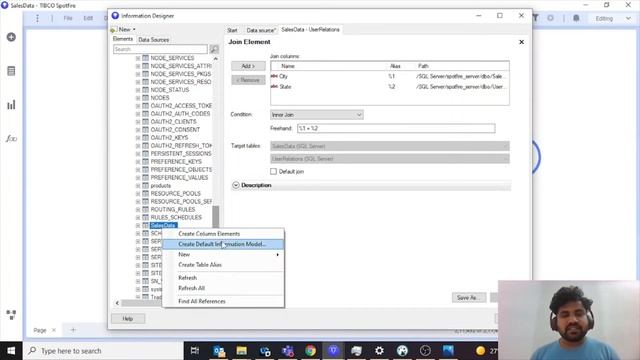640x360 pixels.
Task: Click in the Freehand expression field
Action: (396, 129)
